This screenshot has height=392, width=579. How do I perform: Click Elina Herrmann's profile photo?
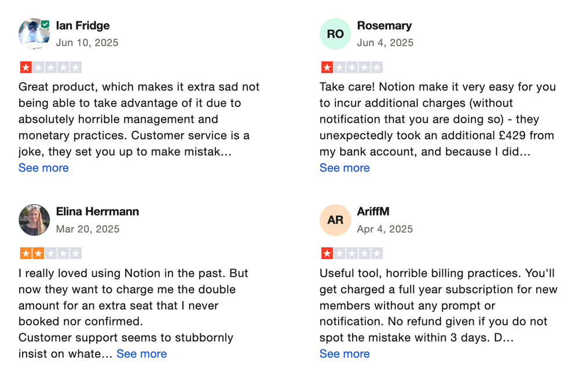tap(34, 220)
